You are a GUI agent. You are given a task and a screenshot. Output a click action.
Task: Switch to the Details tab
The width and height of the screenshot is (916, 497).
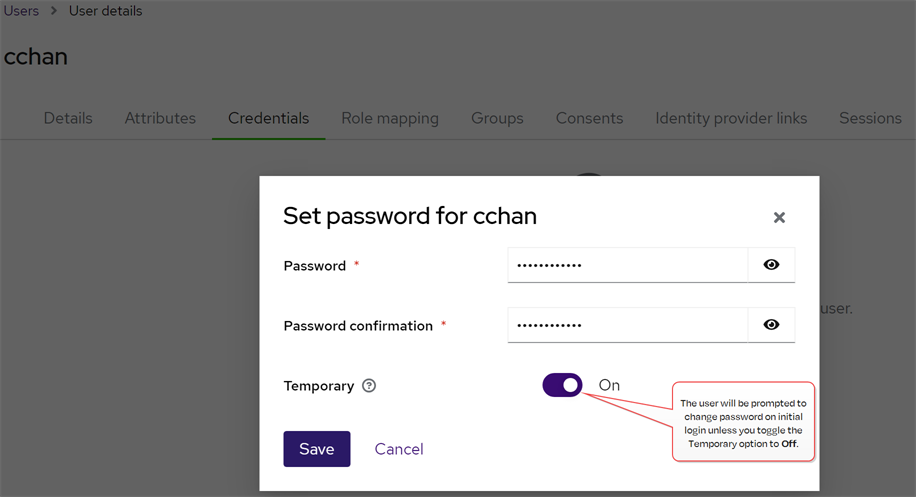coord(68,118)
